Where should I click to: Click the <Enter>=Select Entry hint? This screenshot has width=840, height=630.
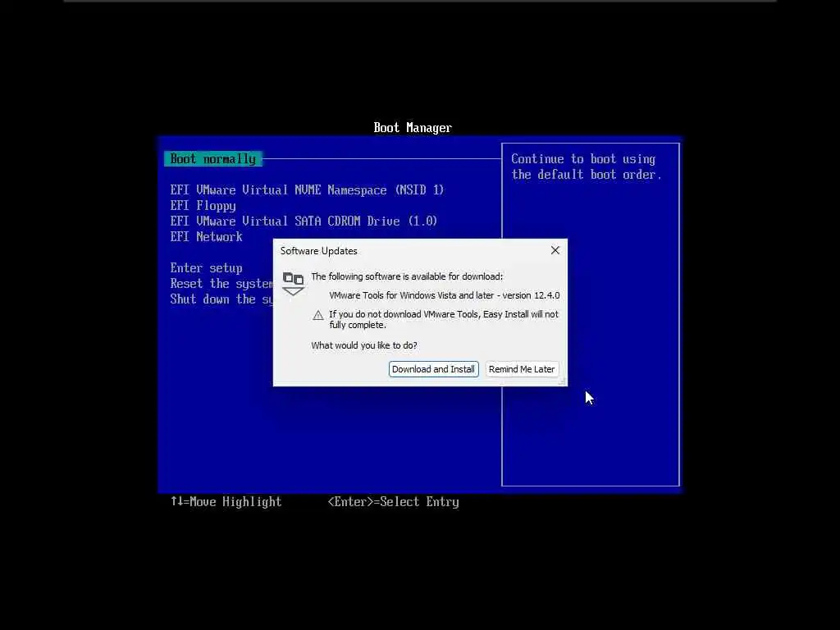tap(394, 502)
